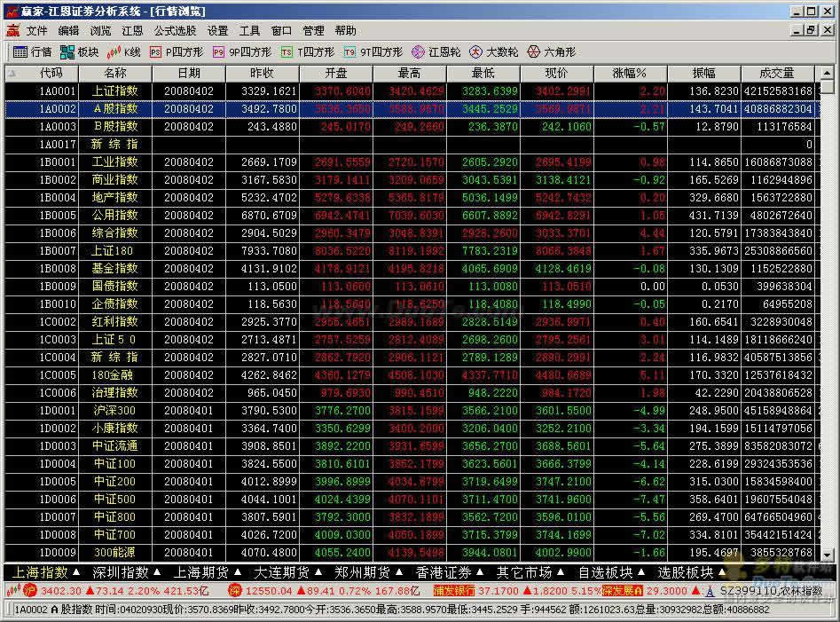Click the 浦发银行 ticker label
The image size is (840, 622).
tap(454, 591)
